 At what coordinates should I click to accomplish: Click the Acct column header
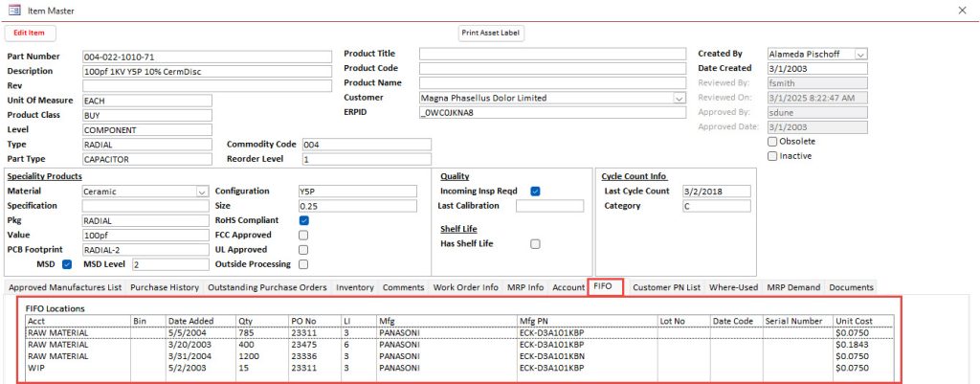[x=78, y=321]
